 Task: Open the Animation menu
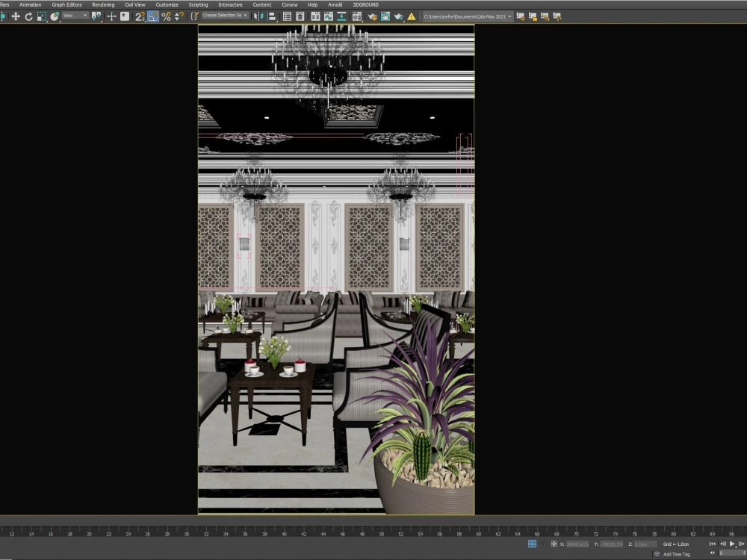pos(30,4)
